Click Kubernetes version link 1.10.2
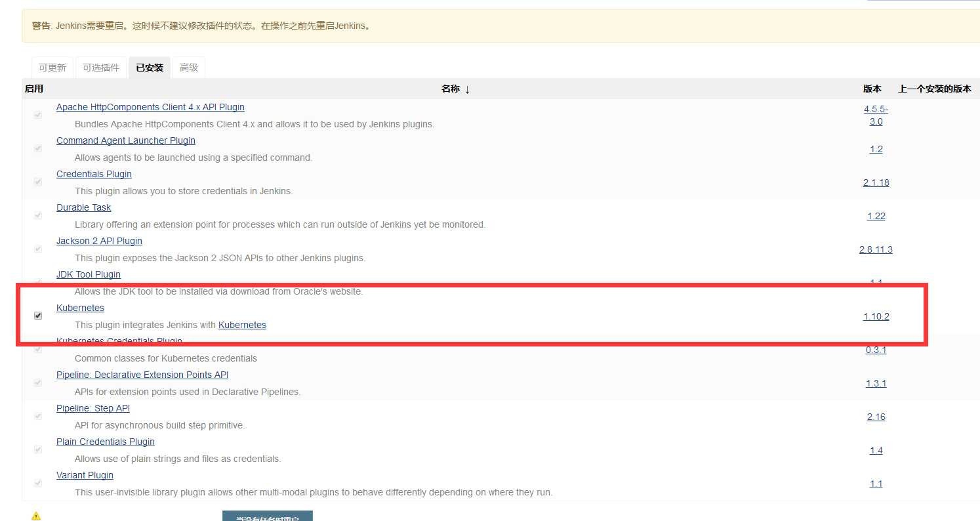 (876, 316)
